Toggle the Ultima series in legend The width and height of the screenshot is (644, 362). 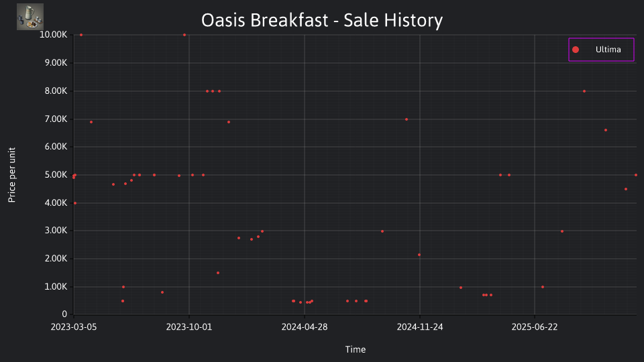(601, 50)
